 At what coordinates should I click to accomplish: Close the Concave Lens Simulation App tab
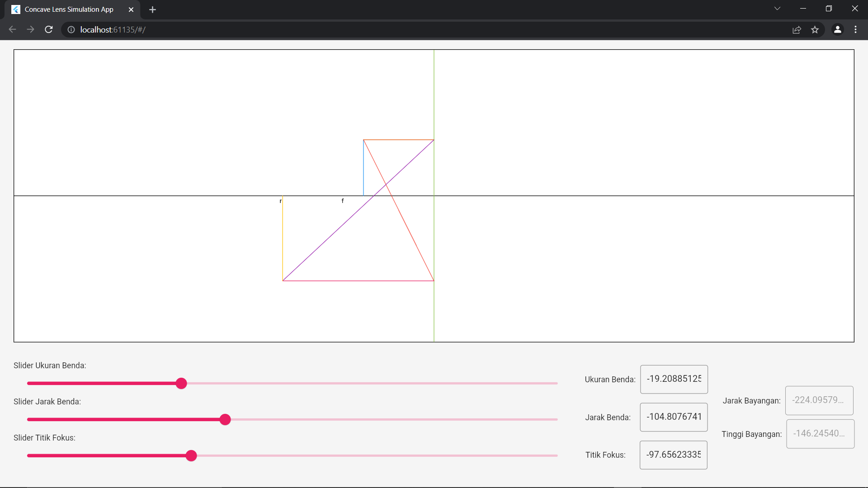[131, 9]
